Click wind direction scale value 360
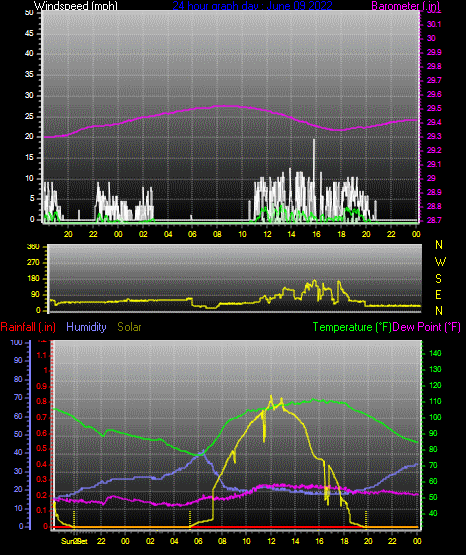 click(x=33, y=247)
